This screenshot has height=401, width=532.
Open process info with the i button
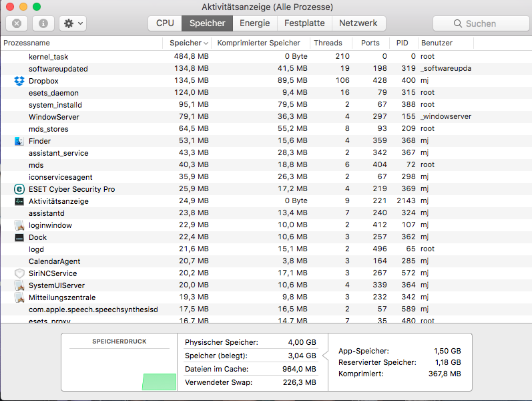click(x=43, y=23)
